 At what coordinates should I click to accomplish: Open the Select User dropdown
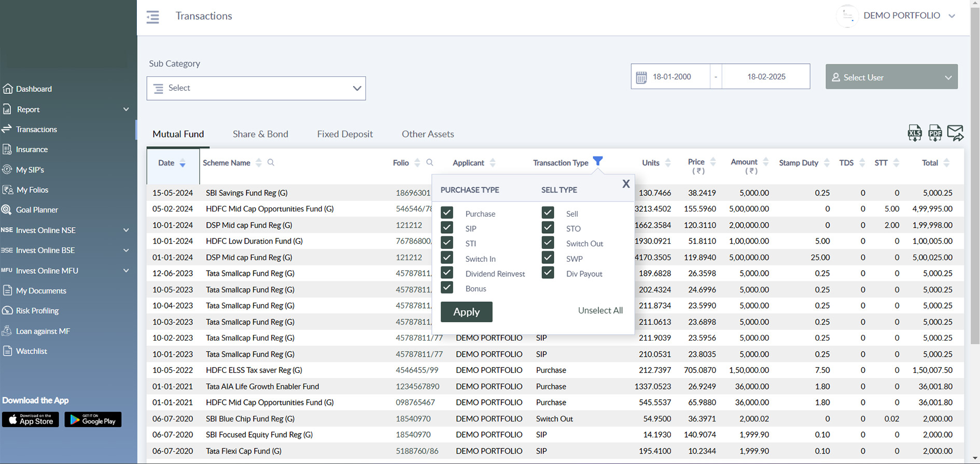pos(891,77)
